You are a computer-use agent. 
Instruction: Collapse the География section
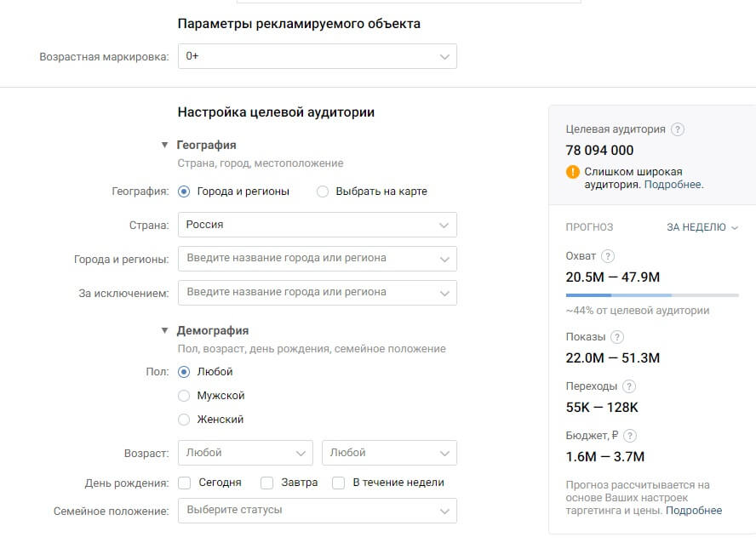(x=164, y=145)
